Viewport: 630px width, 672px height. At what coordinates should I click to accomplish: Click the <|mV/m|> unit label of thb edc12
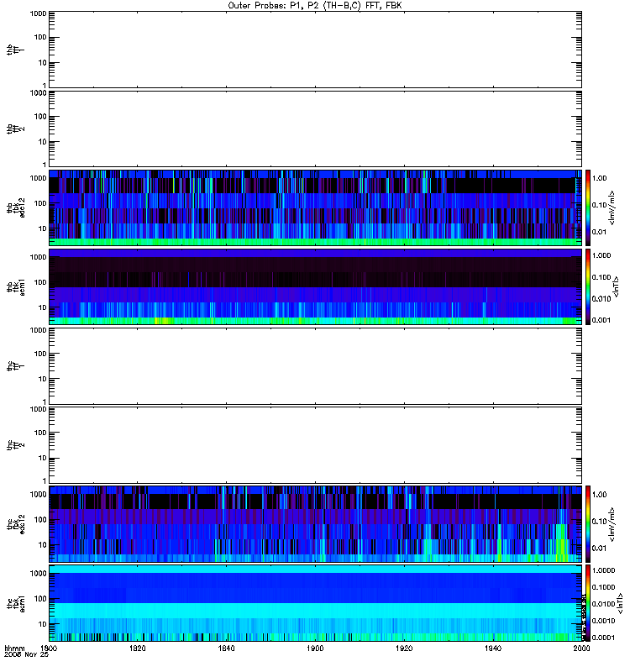point(612,207)
